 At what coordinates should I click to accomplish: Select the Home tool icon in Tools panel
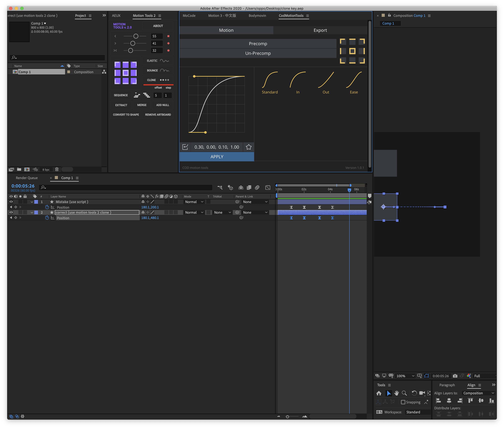(x=379, y=393)
